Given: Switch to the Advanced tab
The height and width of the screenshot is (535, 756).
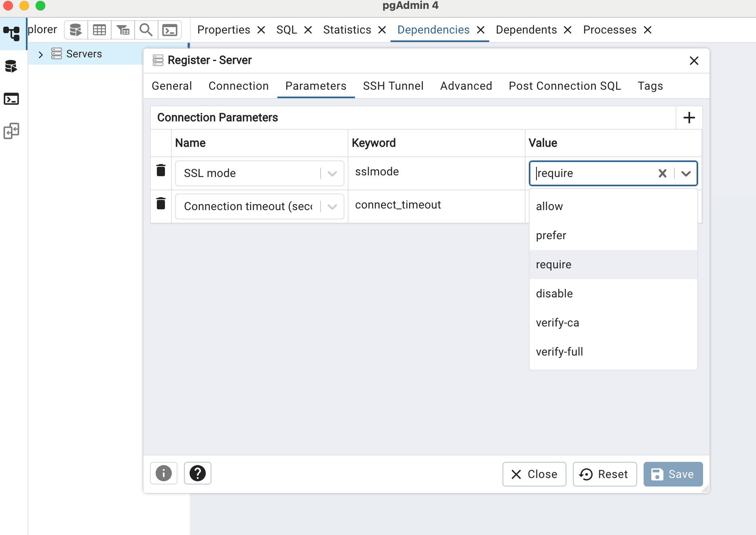Looking at the screenshot, I should [466, 86].
